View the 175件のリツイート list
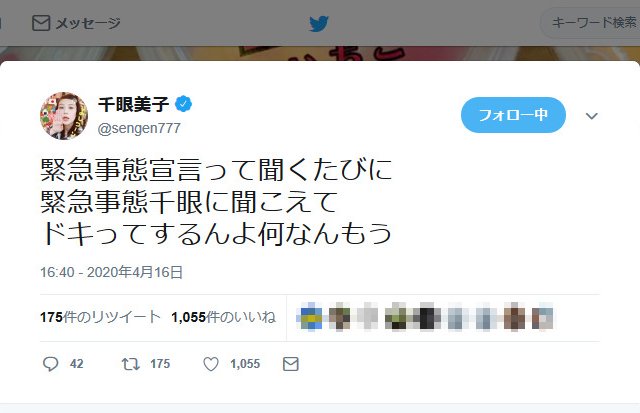The height and width of the screenshot is (413, 640). click(x=100, y=317)
